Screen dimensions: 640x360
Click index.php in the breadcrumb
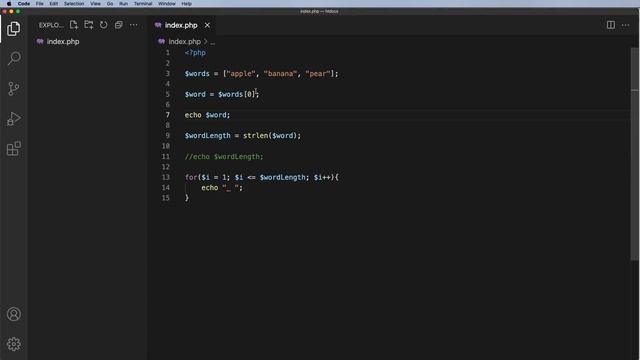coord(184,42)
